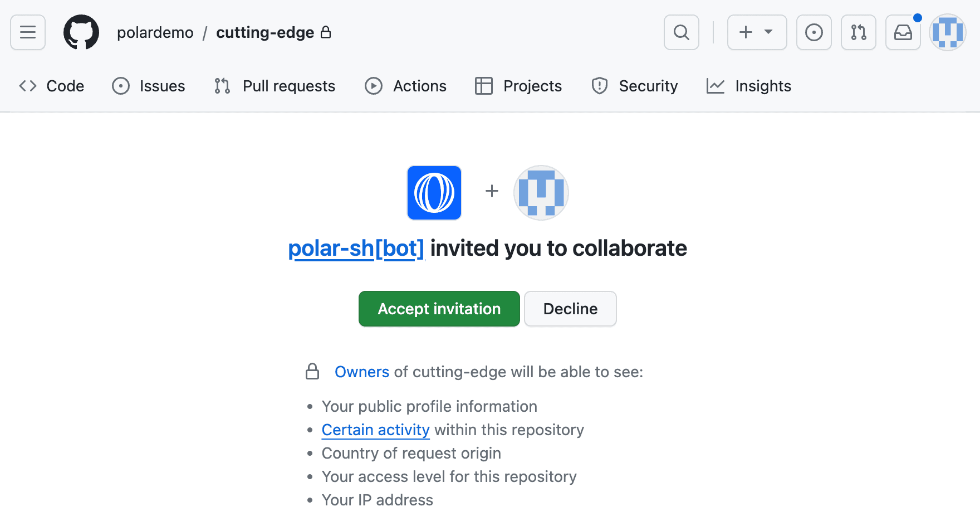Screen dimensions: 980x526
Task: Expand the create new plus dropdown
Action: coord(757,32)
